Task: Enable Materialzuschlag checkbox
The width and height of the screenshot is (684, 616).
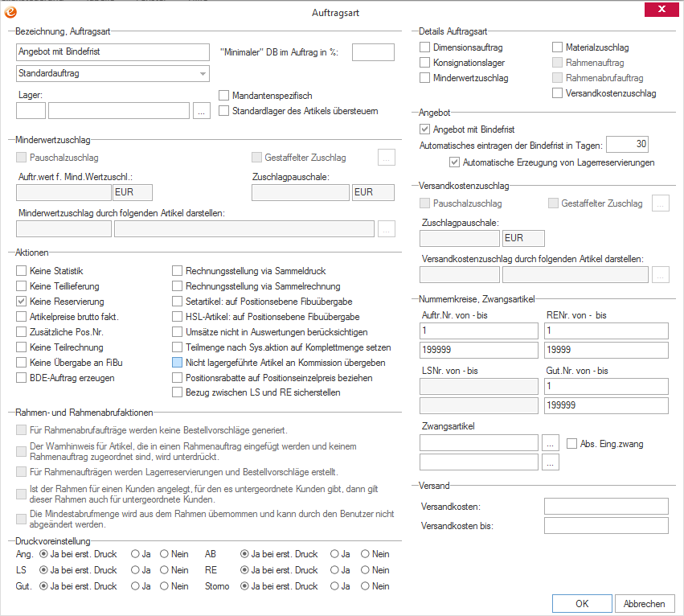Action: (x=557, y=47)
